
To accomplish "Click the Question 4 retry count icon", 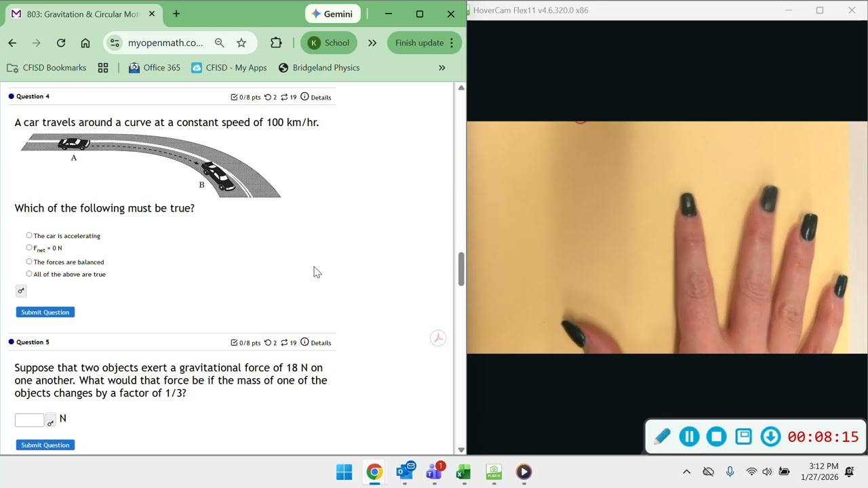I will tap(268, 97).
